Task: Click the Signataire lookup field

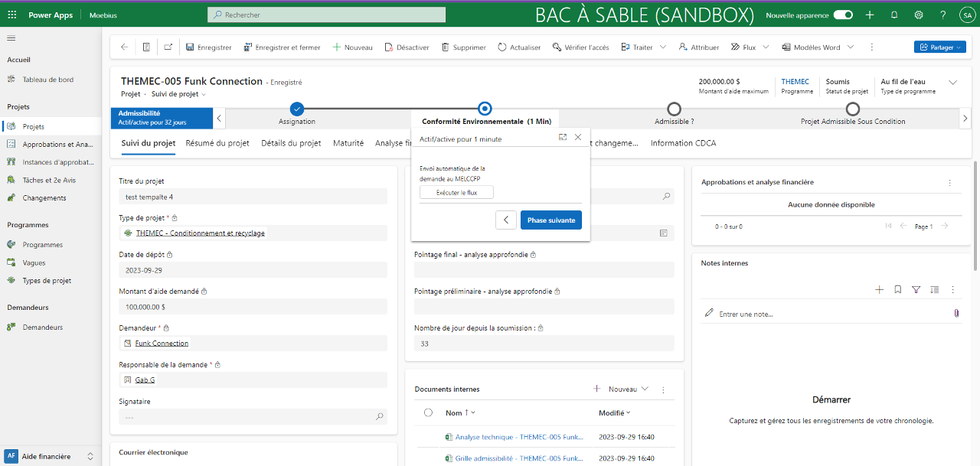Action: tap(253, 417)
